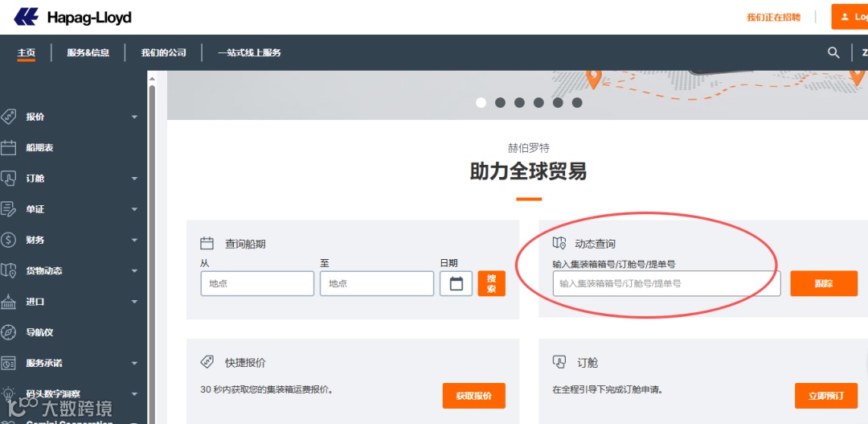
Task: Click the 船期表 calendar sidebar icon
Action: [8, 148]
